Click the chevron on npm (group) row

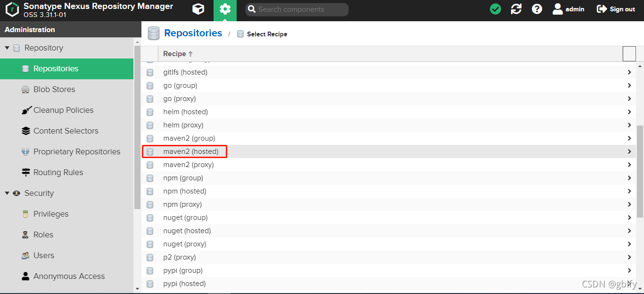(x=629, y=178)
